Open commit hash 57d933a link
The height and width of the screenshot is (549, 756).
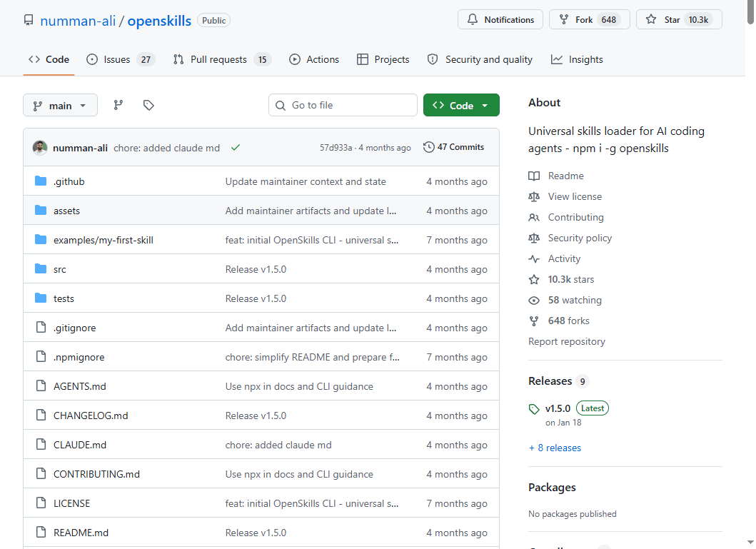pyautogui.click(x=336, y=148)
